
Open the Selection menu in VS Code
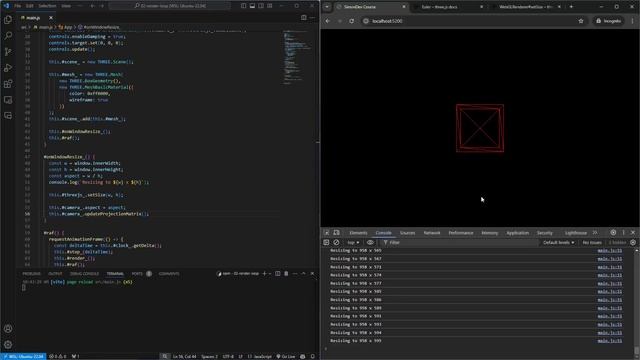point(47,6)
